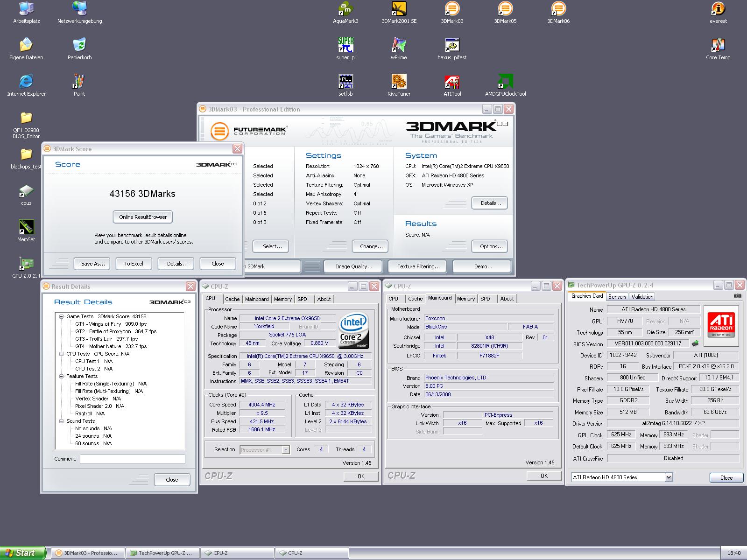Click Details... in 3DMark Score window
The height and width of the screenshot is (560, 747).
point(177,264)
